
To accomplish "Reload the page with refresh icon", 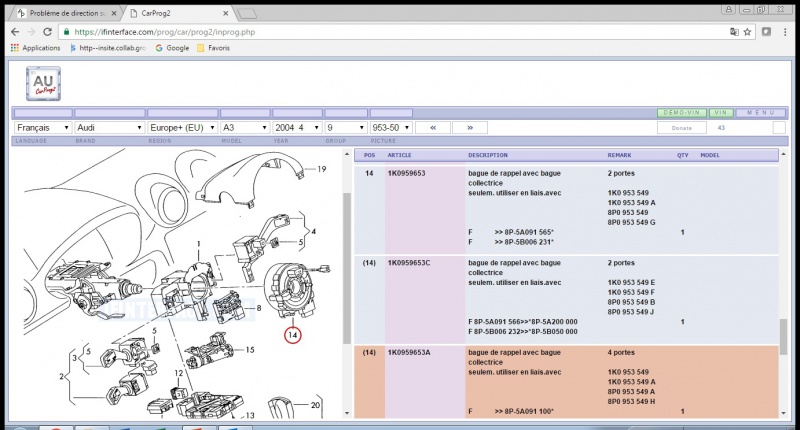I will (47, 32).
